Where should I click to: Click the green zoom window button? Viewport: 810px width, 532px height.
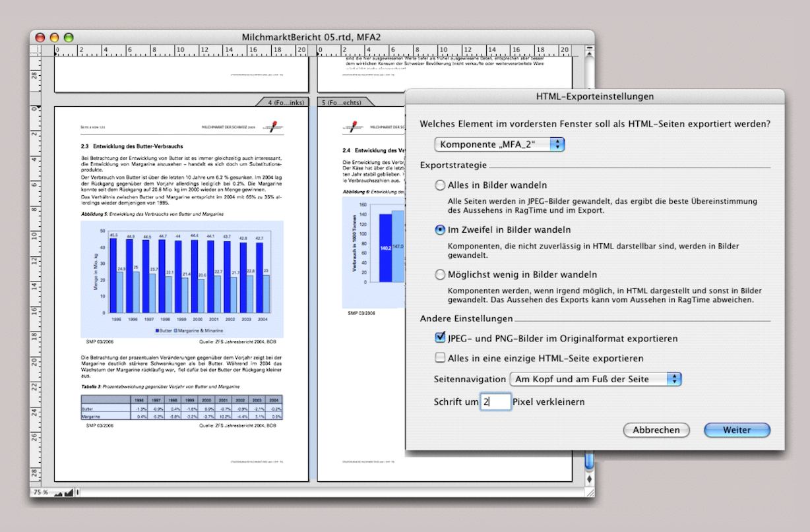(x=68, y=38)
